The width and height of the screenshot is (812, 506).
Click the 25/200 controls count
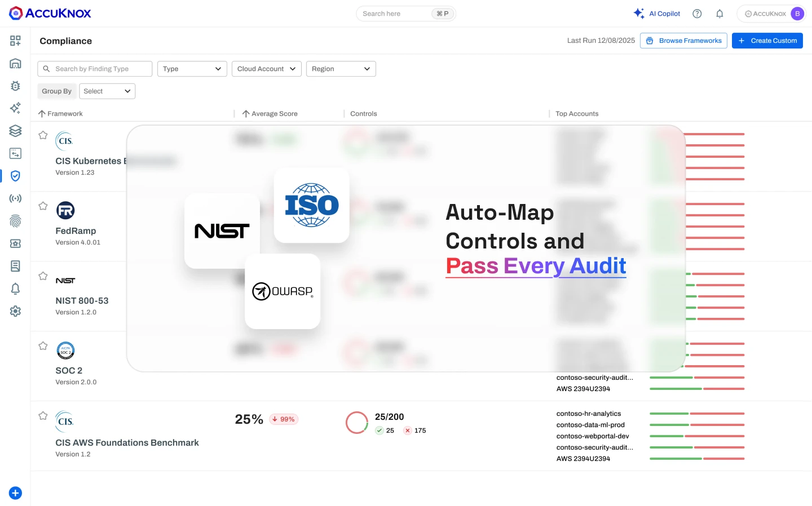390,417
